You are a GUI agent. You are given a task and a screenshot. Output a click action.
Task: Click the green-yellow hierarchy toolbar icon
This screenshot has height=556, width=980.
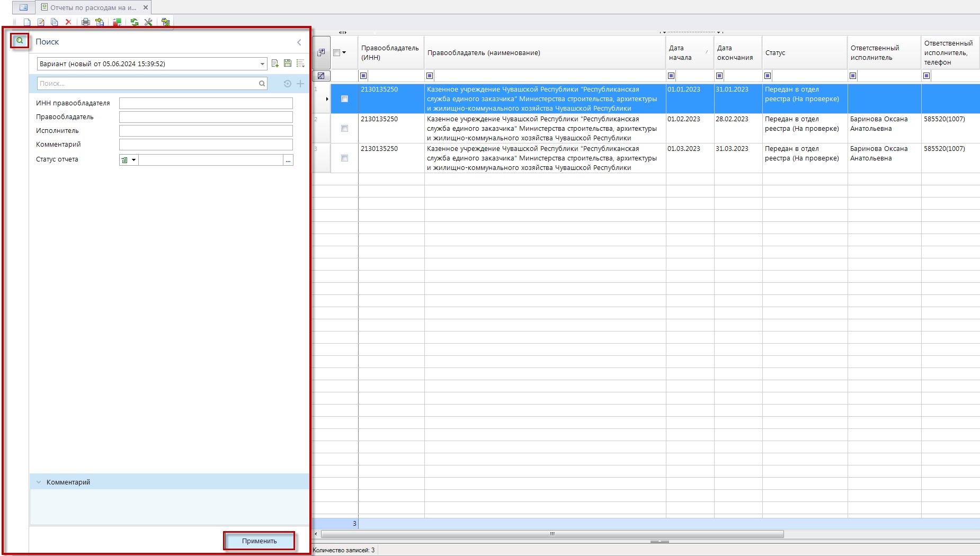tap(166, 22)
